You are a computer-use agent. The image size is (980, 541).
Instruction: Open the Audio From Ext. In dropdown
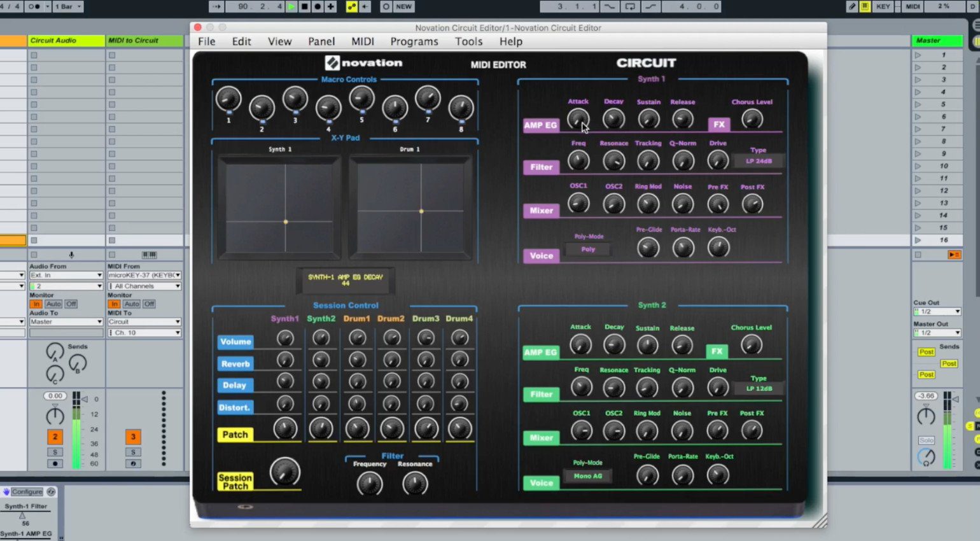66,275
